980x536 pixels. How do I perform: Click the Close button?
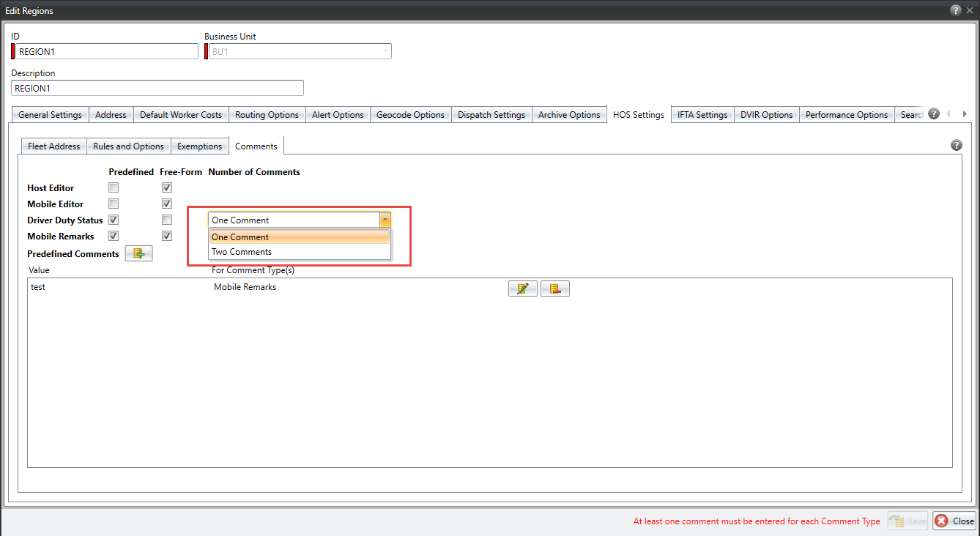[955, 521]
